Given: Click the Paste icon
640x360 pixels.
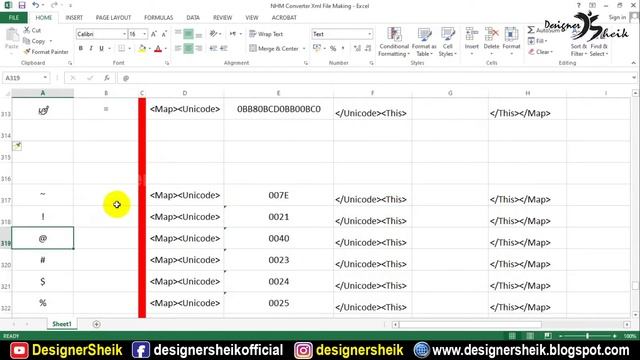Looking at the screenshot, I should click(x=12, y=39).
